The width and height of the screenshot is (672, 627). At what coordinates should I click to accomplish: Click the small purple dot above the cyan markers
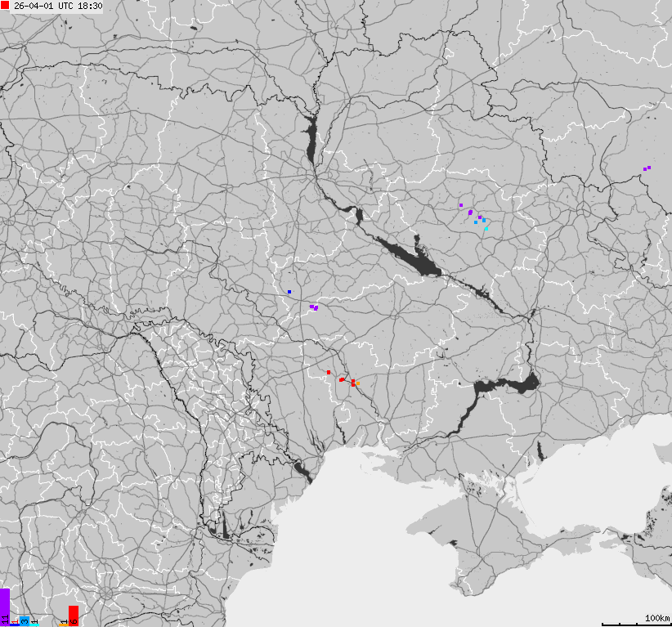pyautogui.click(x=480, y=217)
